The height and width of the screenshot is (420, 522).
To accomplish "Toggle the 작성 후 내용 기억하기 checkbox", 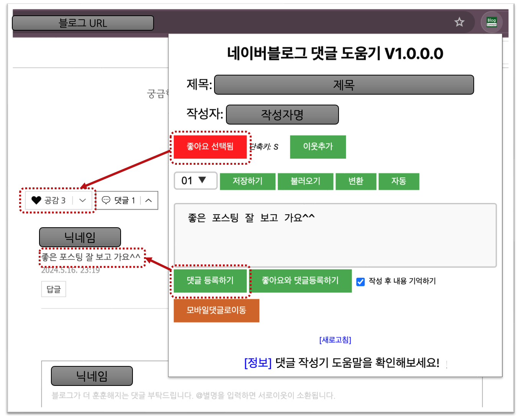I will (360, 282).
